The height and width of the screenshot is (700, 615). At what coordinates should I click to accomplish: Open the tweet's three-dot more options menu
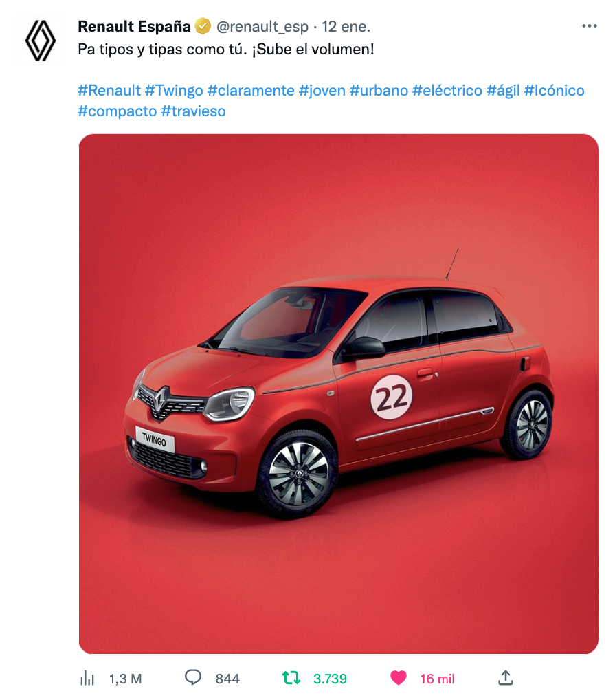pos(589,26)
